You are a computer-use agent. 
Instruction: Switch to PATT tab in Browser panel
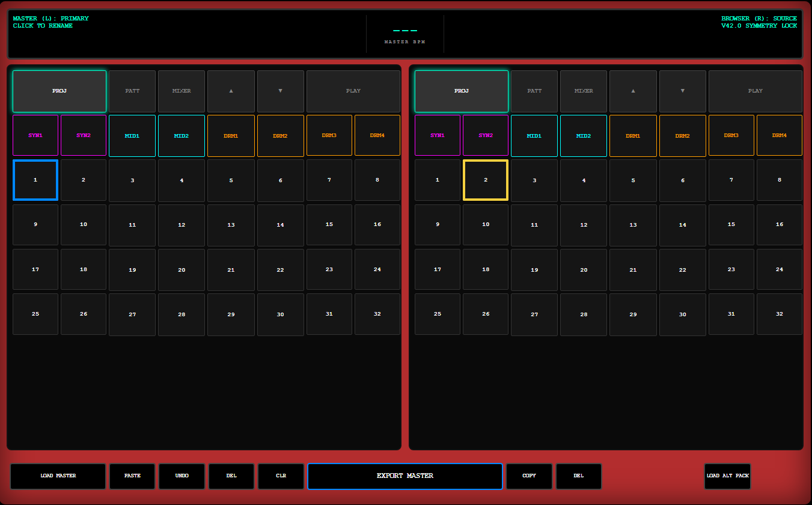[534, 91]
